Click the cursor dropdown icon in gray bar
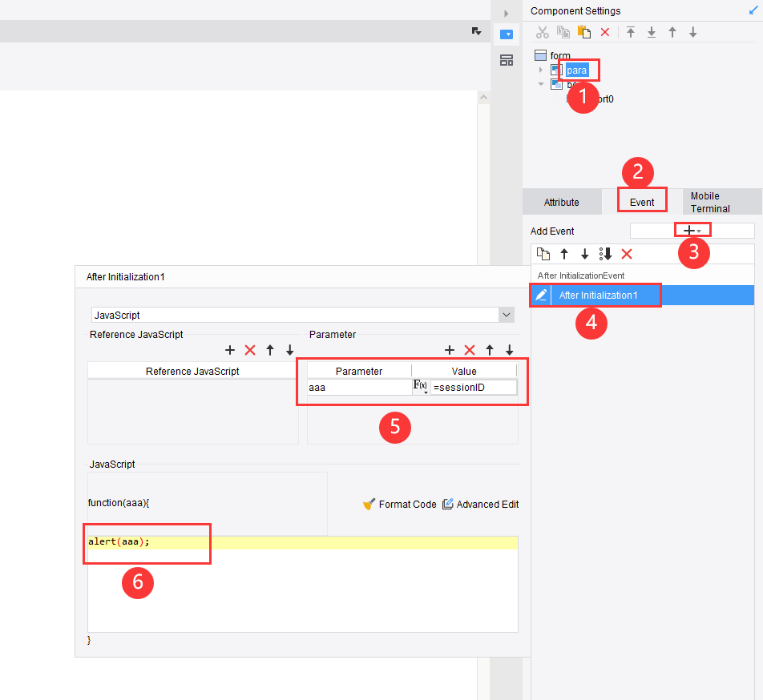 pos(476,31)
